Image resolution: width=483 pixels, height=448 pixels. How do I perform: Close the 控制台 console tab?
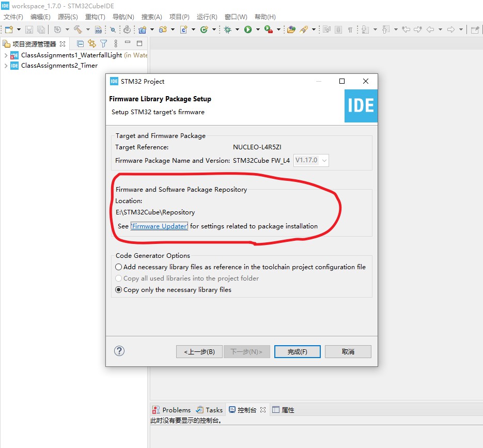[x=263, y=410]
